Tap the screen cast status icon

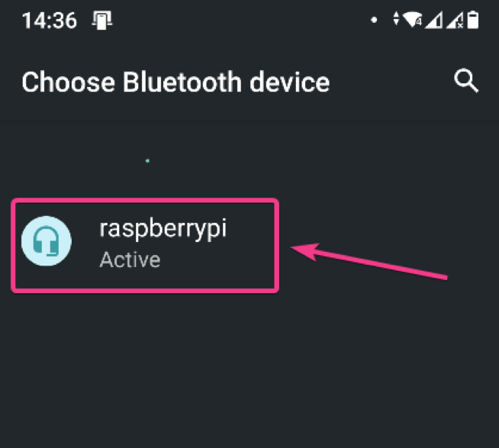tap(101, 20)
